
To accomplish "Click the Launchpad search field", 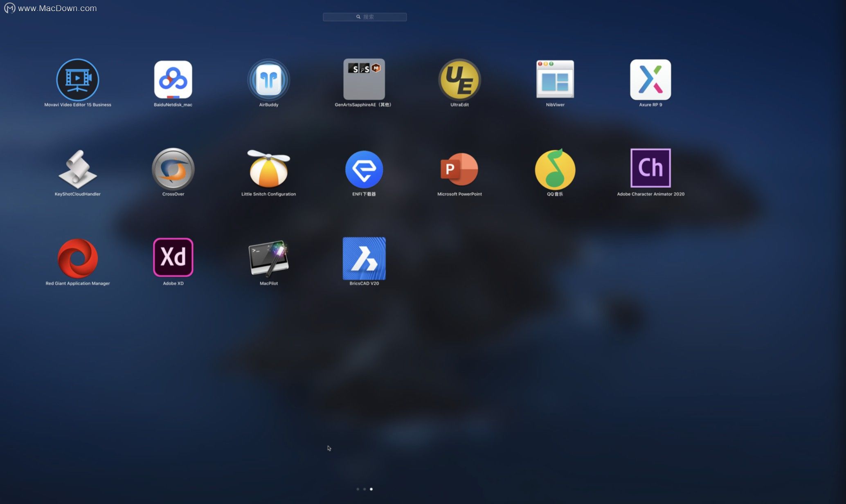I will click(x=364, y=17).
